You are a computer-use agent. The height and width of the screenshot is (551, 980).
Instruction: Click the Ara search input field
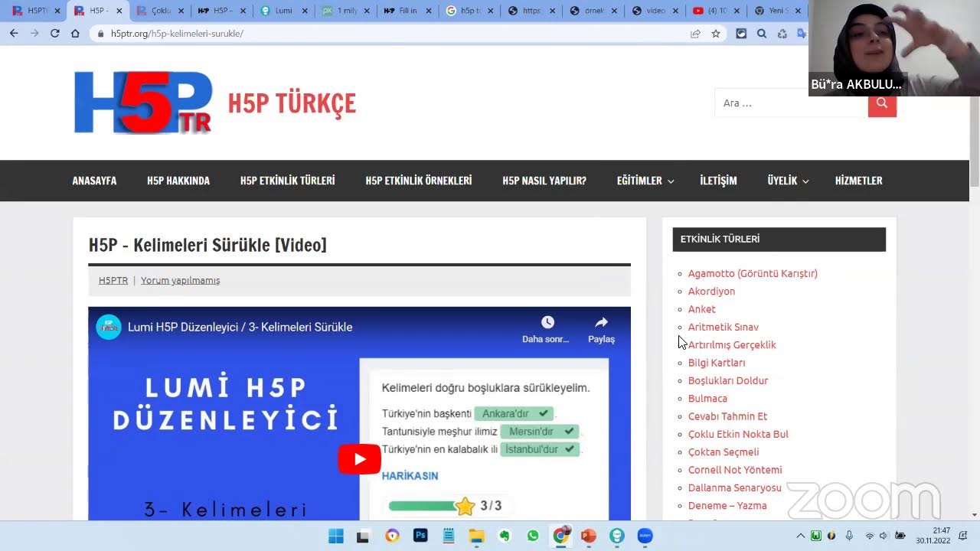[x=792, y=103]
